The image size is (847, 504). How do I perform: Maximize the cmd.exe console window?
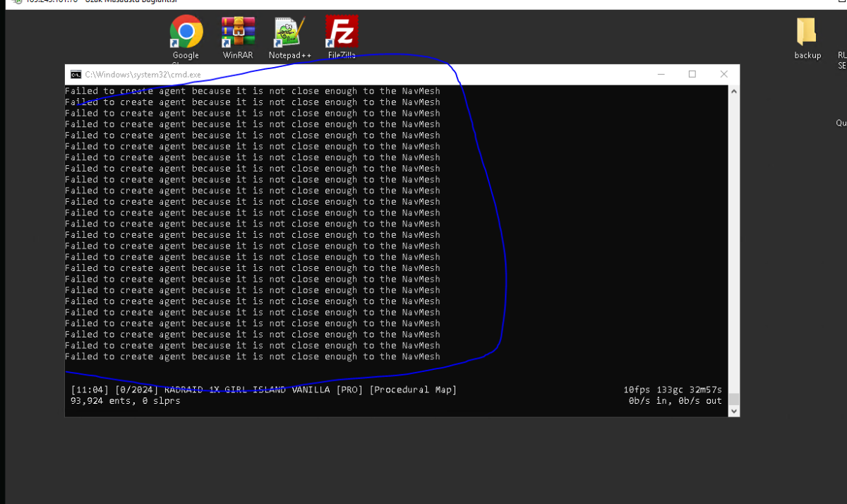(692, 74)
